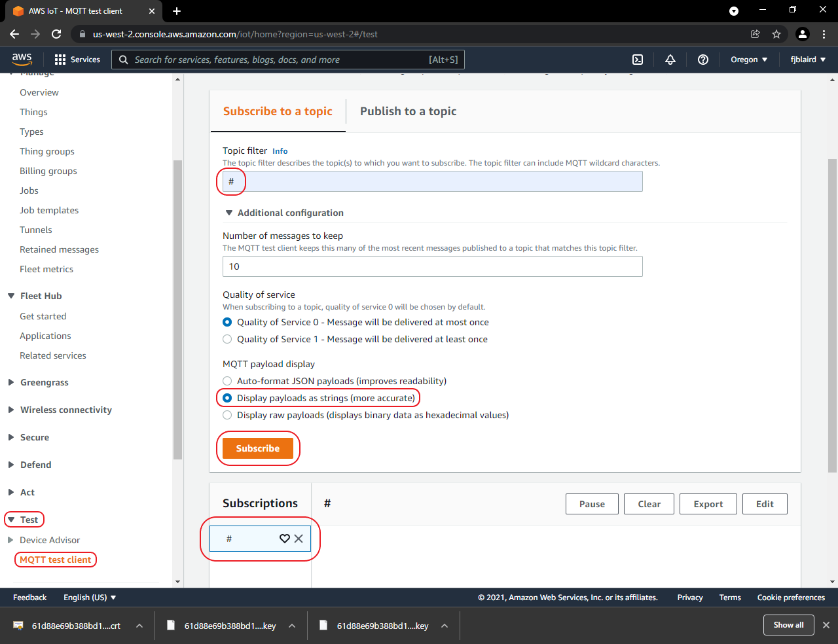Screen dimensions: 838x644
Task: Favorite the # subscription with the heart icon
Action: click(284, 539)
